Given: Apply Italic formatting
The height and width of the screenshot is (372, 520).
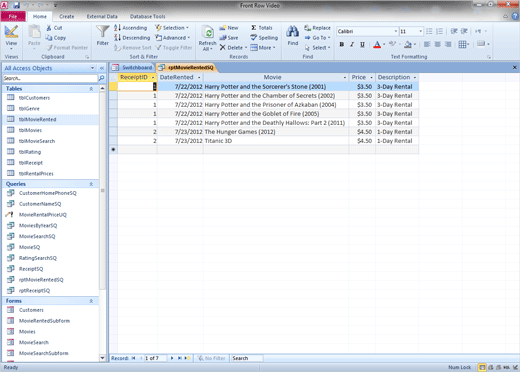Looking at the screenshot, I should (352, 44).
